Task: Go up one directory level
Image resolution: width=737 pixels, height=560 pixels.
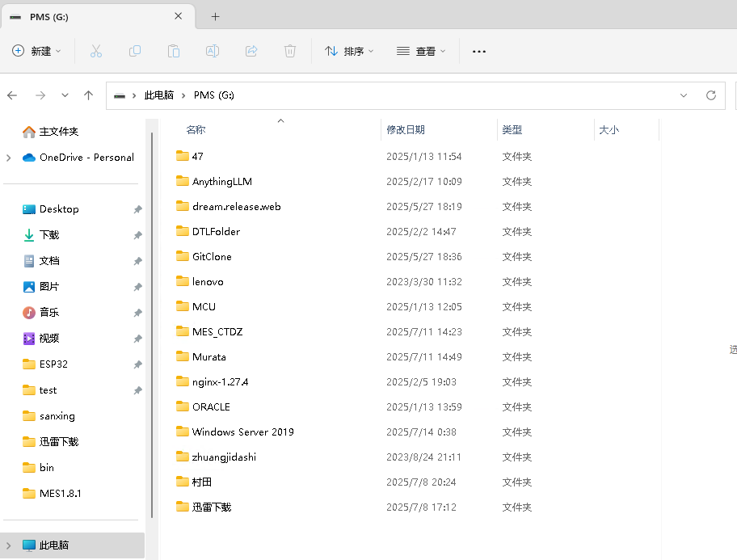Action: pos(89,95)
